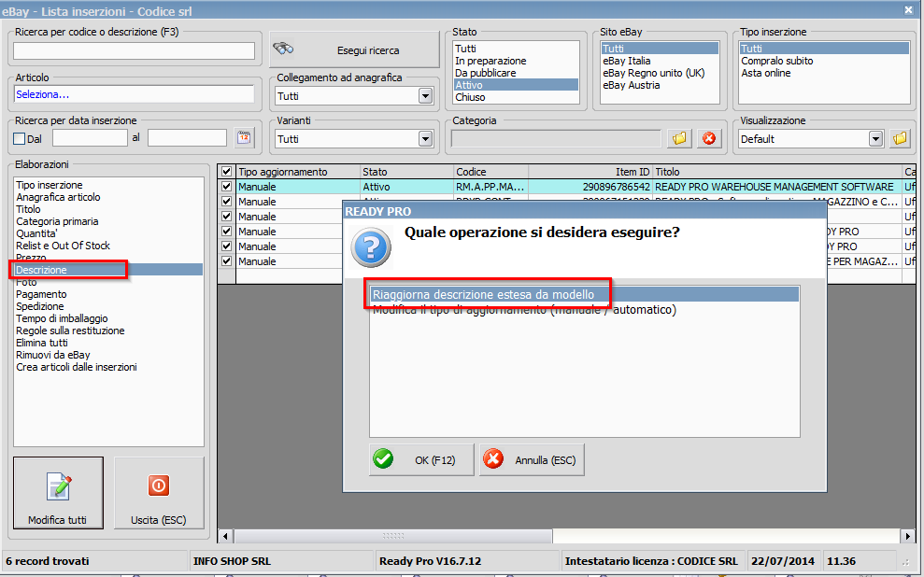Uncheck the fourth Manuale row checkbox
The height and width of the screenshot is (577, 924).
(226, 231)
